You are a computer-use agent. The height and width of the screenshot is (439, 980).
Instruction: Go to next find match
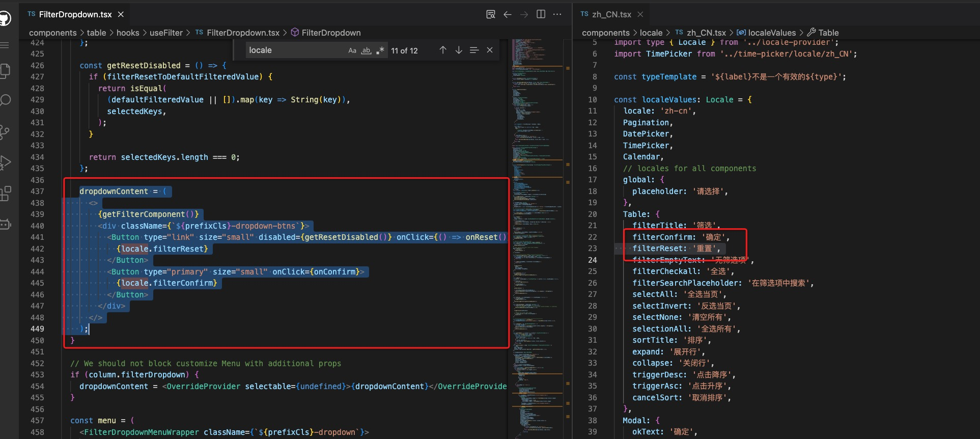(x=459, y=50)
